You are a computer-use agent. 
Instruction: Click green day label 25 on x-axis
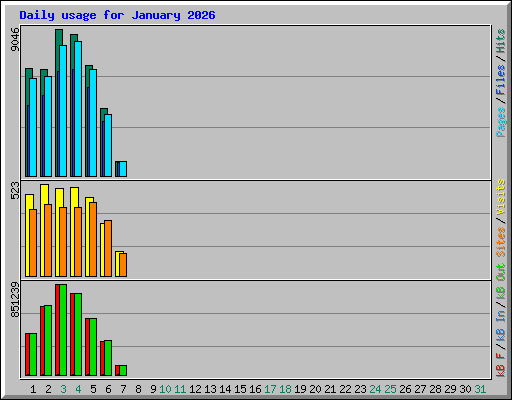click(390, 389)
